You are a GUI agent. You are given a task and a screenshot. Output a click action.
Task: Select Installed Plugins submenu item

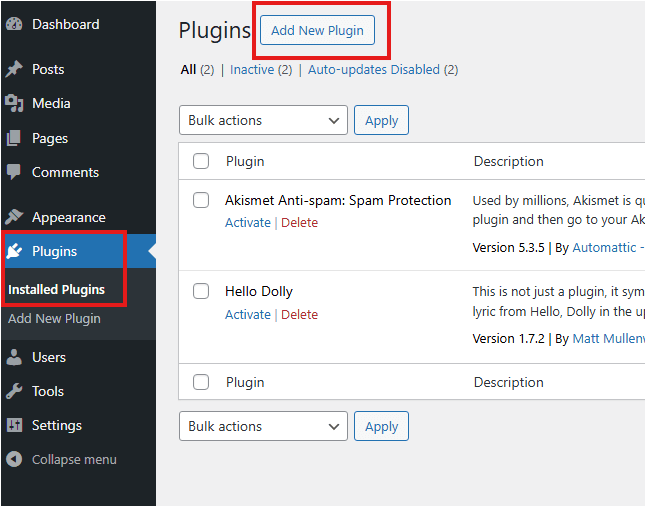[56, 290]
